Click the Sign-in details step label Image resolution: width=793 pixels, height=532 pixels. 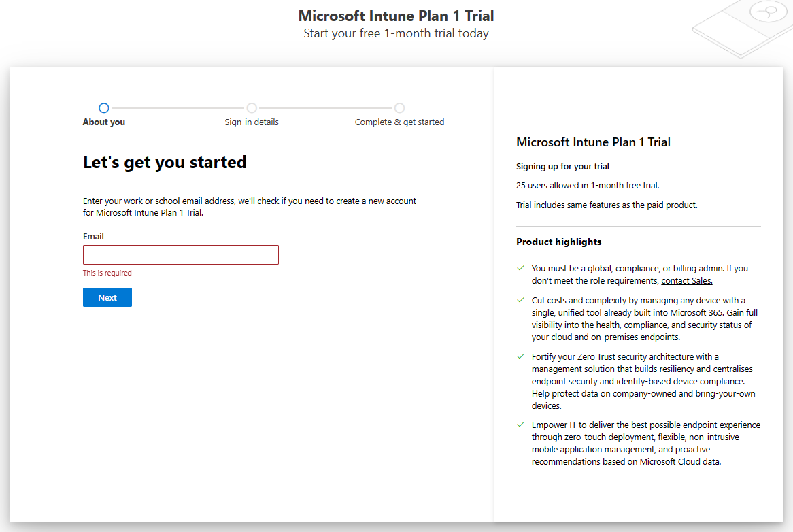pos(252,122)
